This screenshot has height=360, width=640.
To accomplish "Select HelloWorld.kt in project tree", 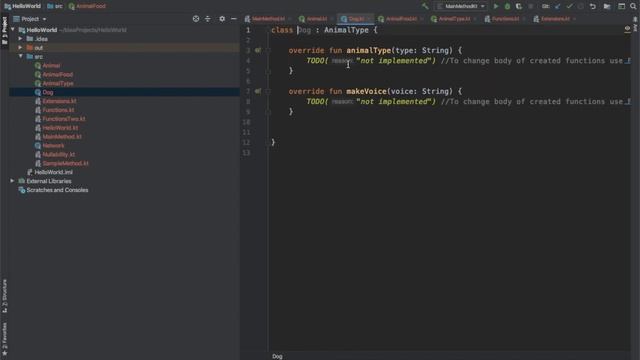I will [60, 128].
